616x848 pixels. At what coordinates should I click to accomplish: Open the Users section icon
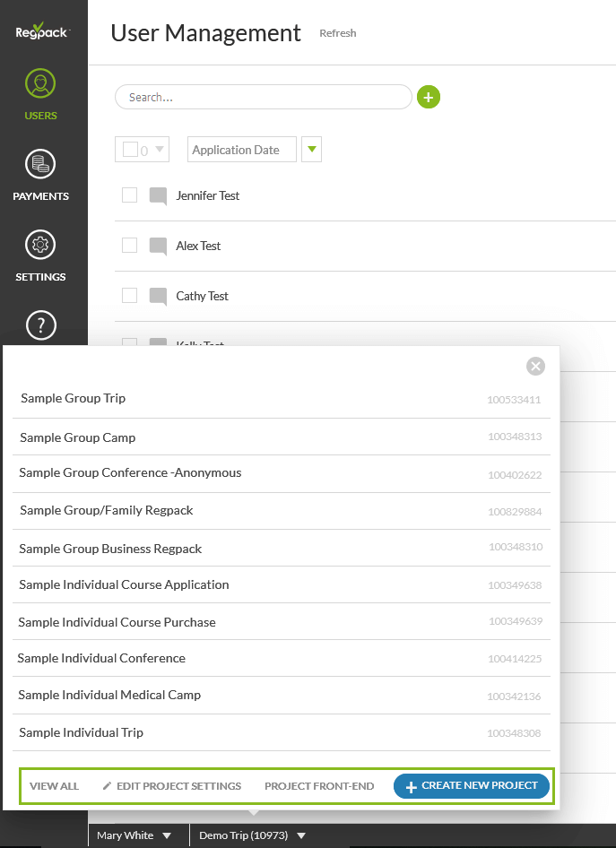(x=40, y=85)
